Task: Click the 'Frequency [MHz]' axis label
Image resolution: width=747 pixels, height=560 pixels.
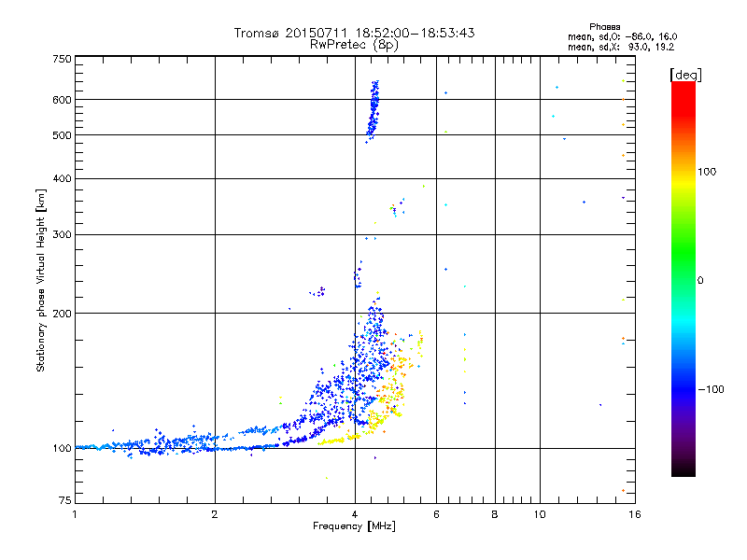Action: pos(354,526)
